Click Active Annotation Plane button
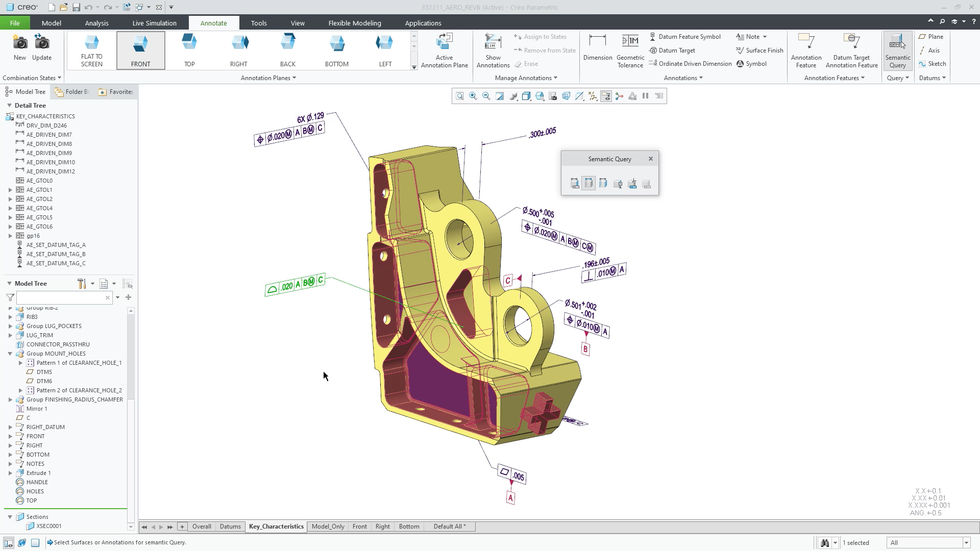 tap(445, 51)
